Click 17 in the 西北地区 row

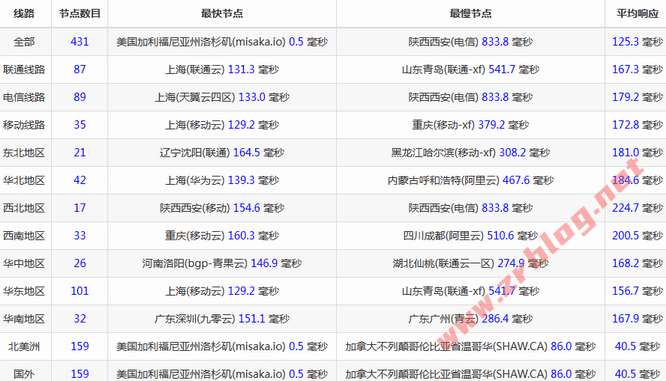[x=79, y=208]
